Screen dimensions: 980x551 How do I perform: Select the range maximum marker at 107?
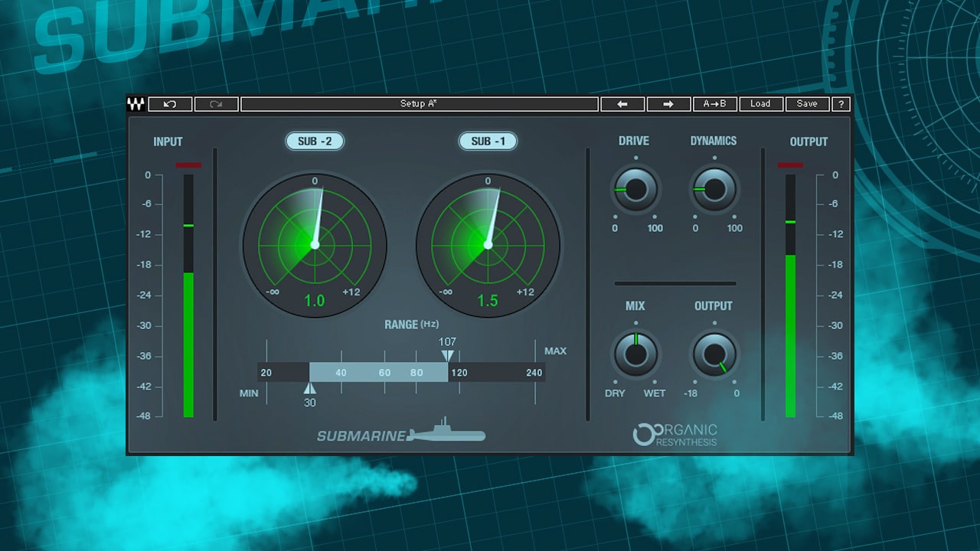click(x=448, y=355)
